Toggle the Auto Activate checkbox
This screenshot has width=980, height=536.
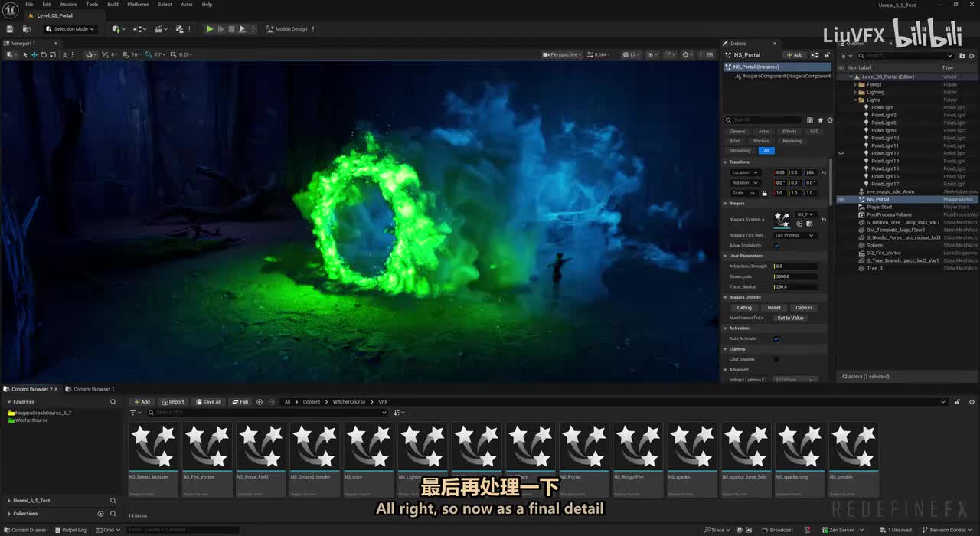click(776, 338)
